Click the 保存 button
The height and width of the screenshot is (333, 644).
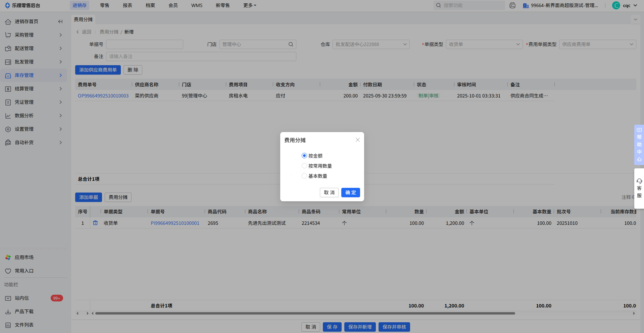(332, 327)
